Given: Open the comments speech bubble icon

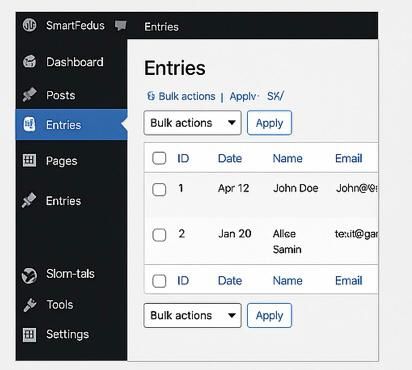Looking at the screenshot, I should (121, 25).
